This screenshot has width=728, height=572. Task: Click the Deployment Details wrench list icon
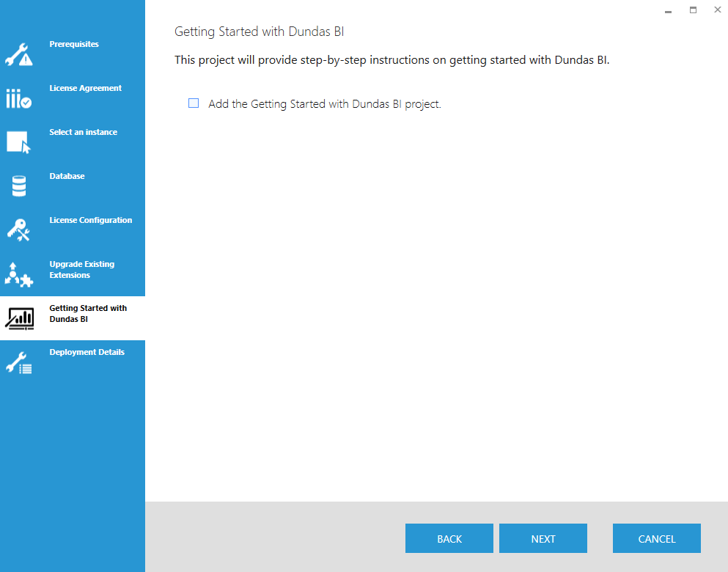[19, 362]
